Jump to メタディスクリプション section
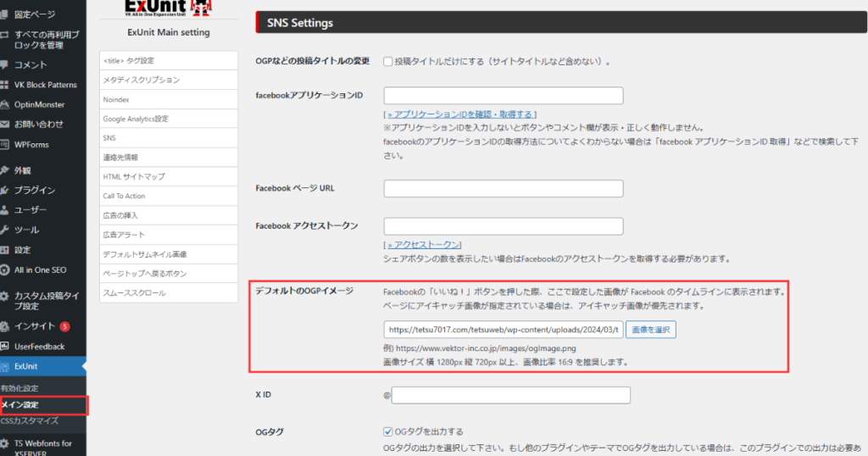Viewport: 868px width, 456px height. point(169,81)
